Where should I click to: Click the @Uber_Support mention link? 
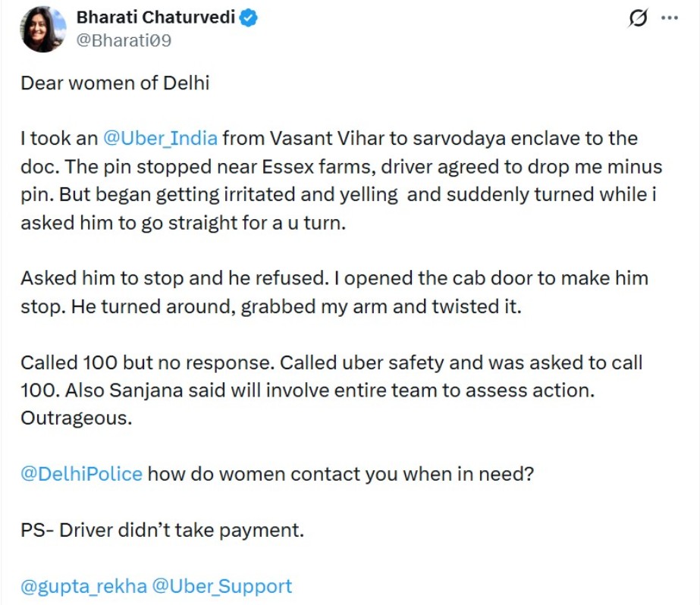coord(221,586)
